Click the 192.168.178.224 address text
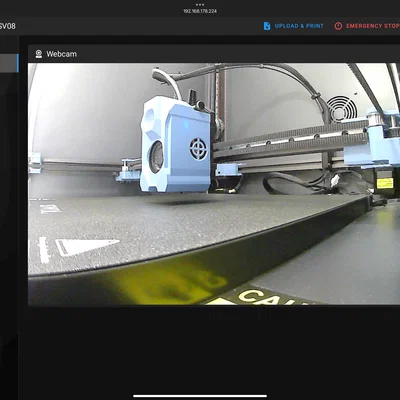 coord(200,11)
